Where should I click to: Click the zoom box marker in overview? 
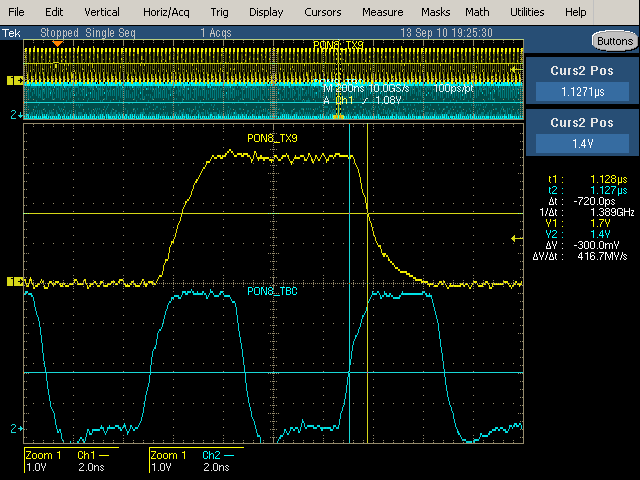pos(338,117)
